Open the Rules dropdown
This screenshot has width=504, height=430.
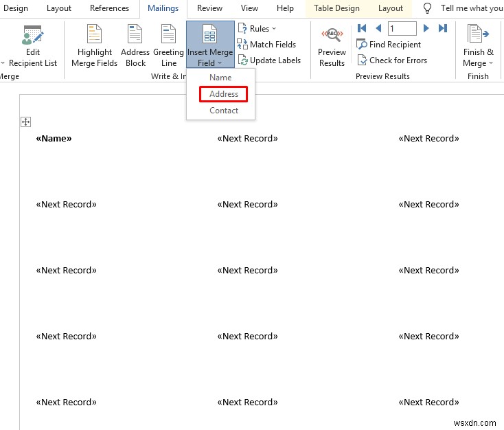(257, 29)
